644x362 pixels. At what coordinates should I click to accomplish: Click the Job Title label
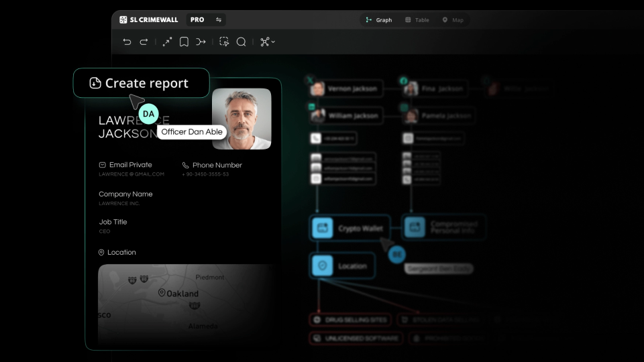point(113,222)
